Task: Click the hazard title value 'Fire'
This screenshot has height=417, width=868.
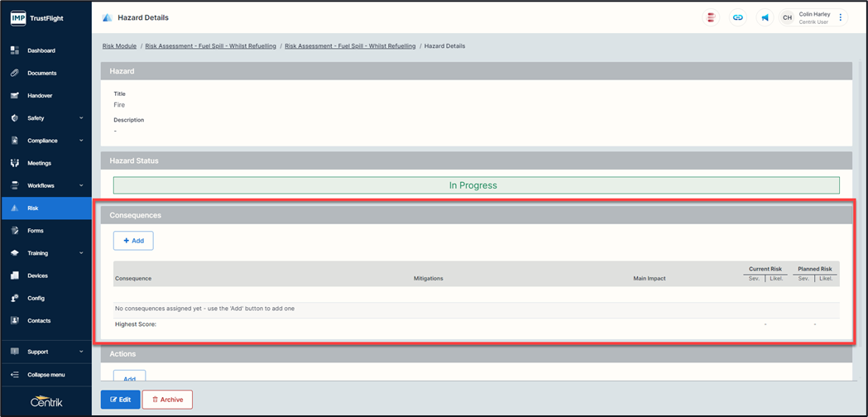Action: (x=119, y=105)
